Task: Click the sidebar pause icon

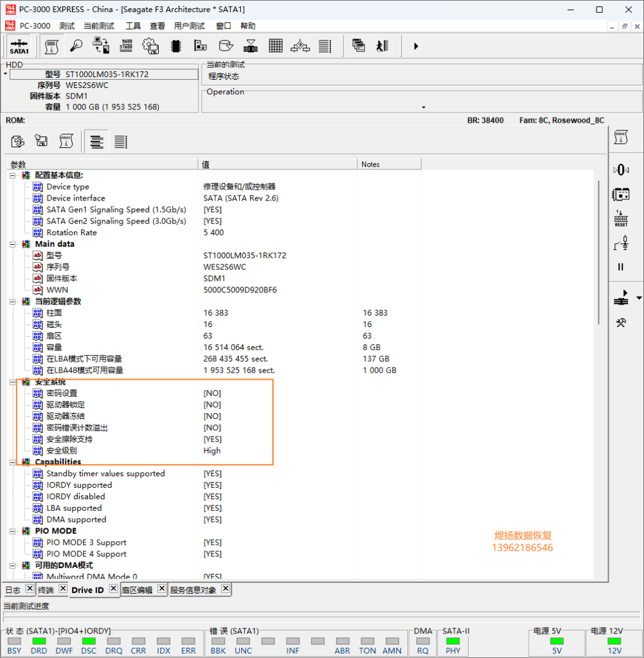Action: pyautogui.click(x=621, y=267)
